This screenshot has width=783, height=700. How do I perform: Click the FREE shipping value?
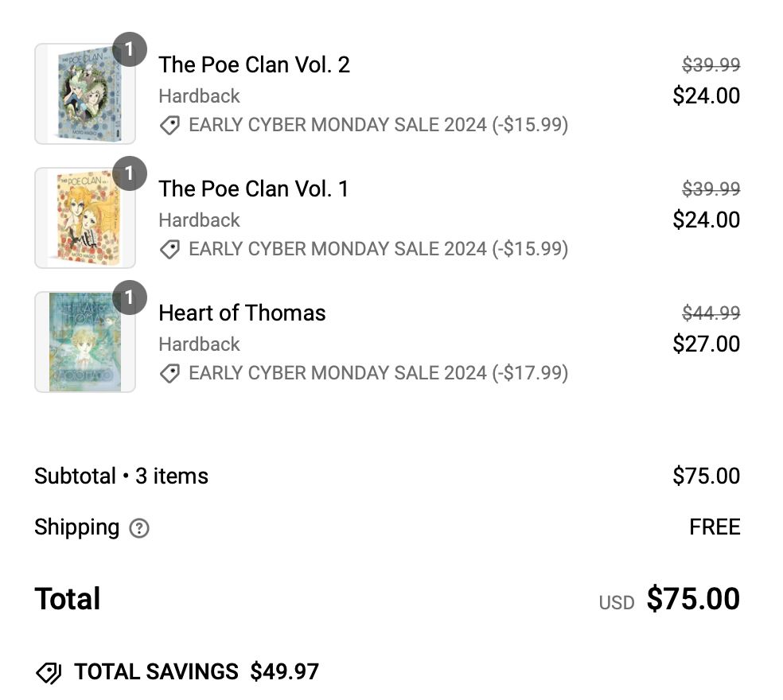(715, 527)
